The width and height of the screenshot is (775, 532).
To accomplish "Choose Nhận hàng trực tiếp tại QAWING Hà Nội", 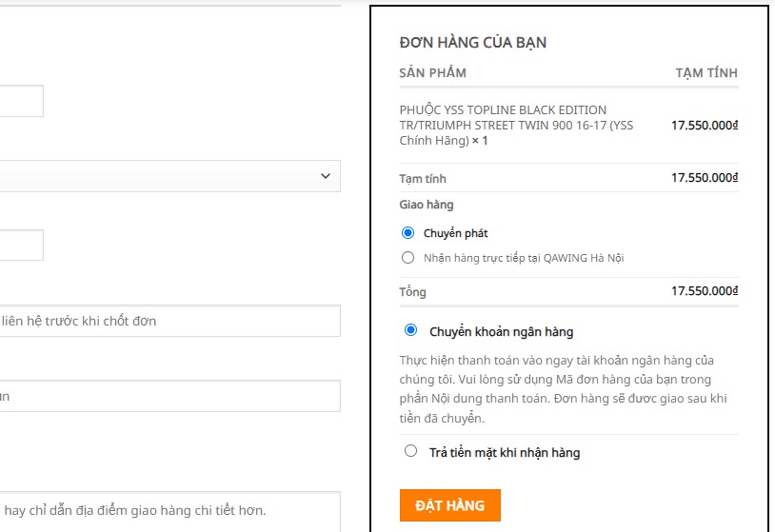I will (x=408, y=258).
